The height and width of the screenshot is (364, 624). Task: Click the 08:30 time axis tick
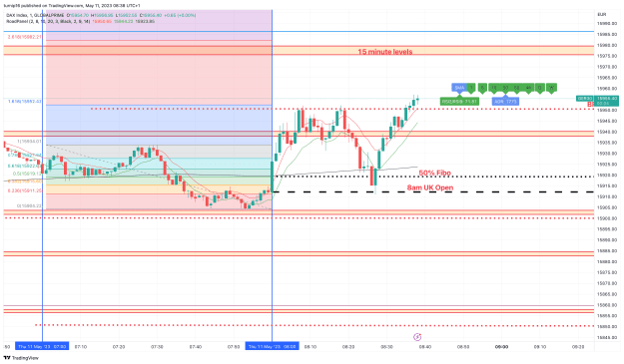tap(386, 347)
